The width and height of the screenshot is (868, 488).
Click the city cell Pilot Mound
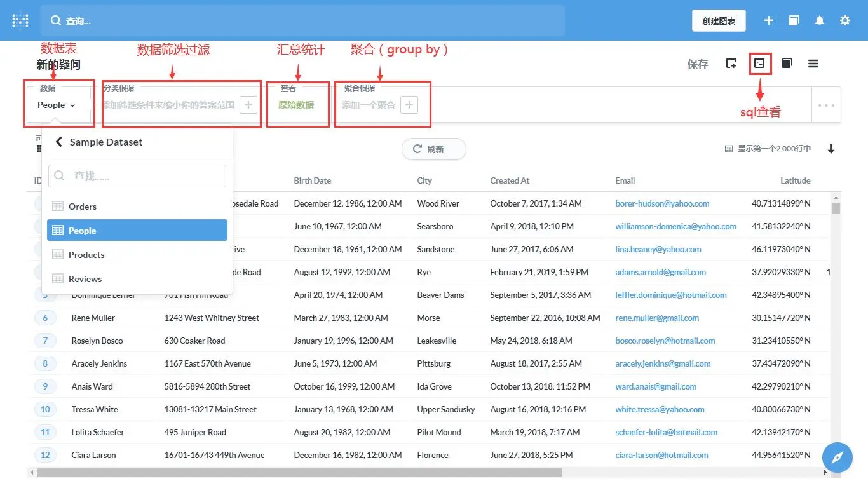pyautogui.click(x=439, y=432)
